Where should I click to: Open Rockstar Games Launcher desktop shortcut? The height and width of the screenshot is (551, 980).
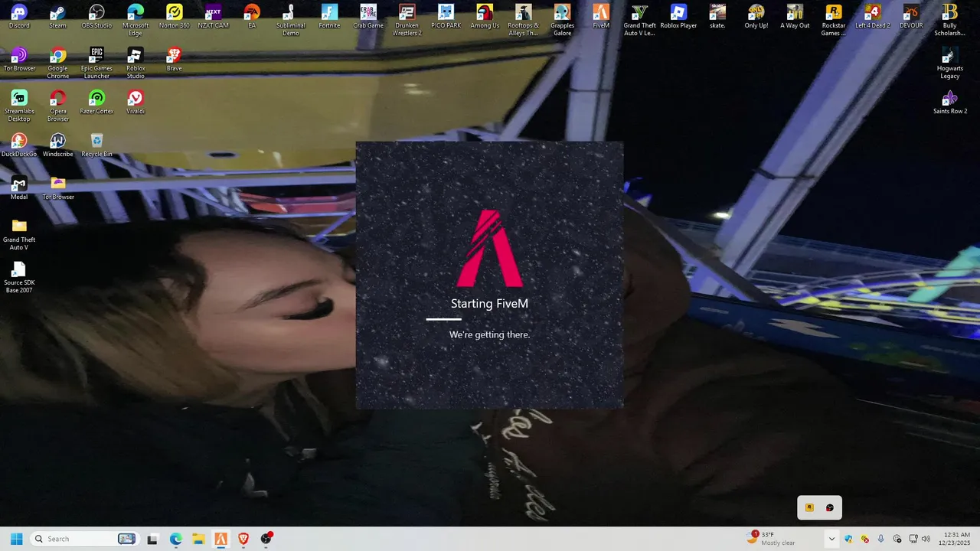click(834, 20)
